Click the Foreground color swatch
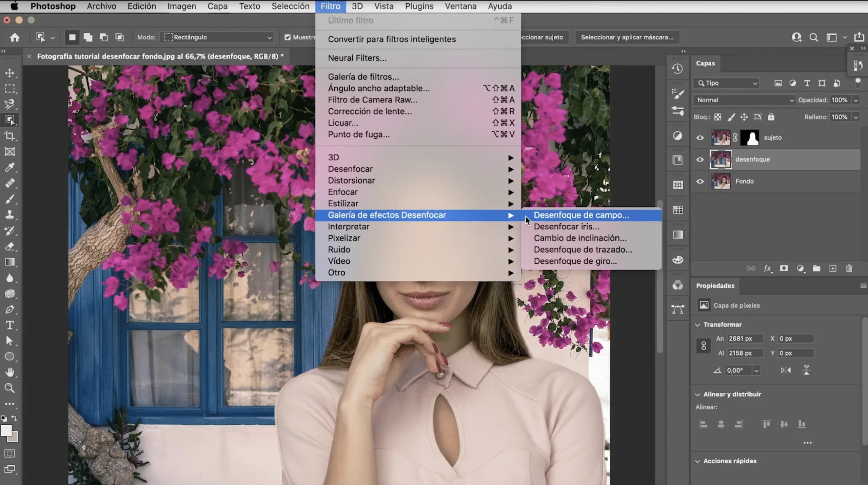868x485 pixels. [x=6, y=430]
